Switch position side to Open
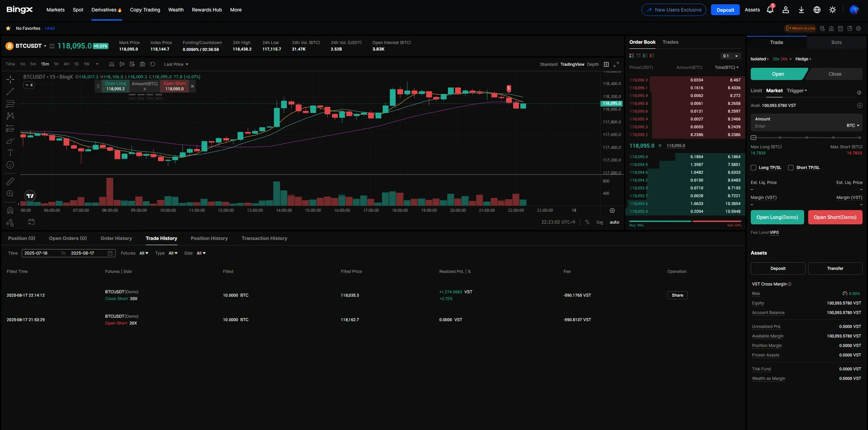 778,74
